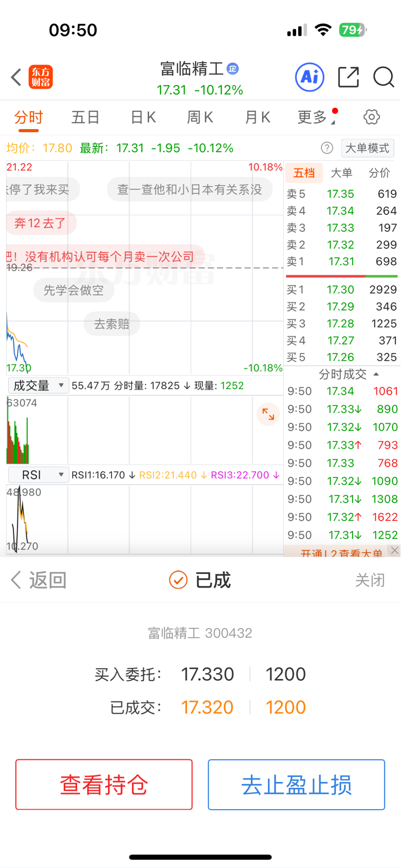Tap the 均价: 17.80 value
The image size is (401, 868).
coord(39,148)
